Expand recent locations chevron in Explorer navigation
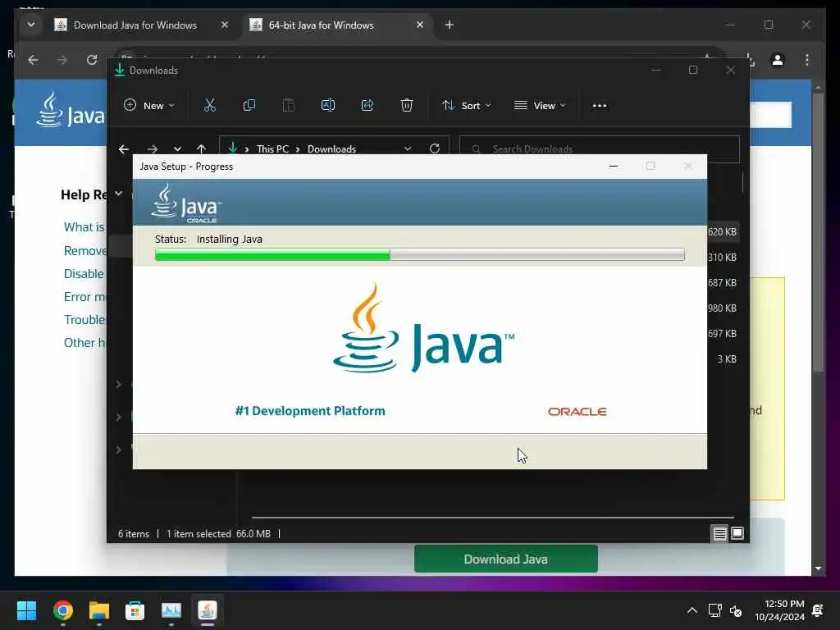This screenshot has width=840, height=630. [177, 149]
